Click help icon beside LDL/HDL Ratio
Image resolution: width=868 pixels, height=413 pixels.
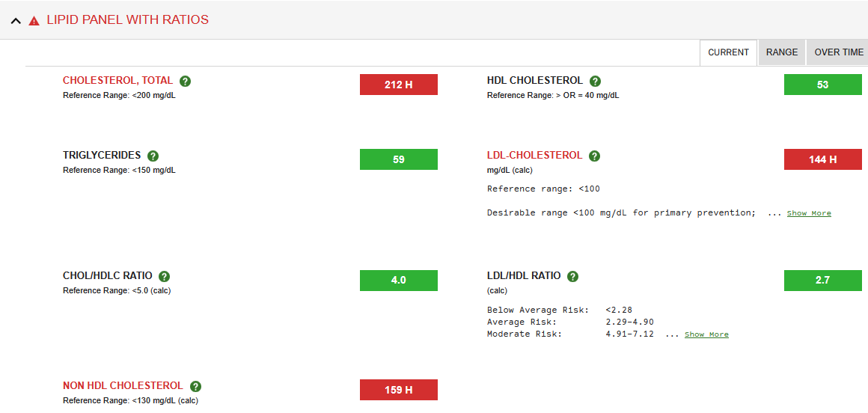click(572, 276)
